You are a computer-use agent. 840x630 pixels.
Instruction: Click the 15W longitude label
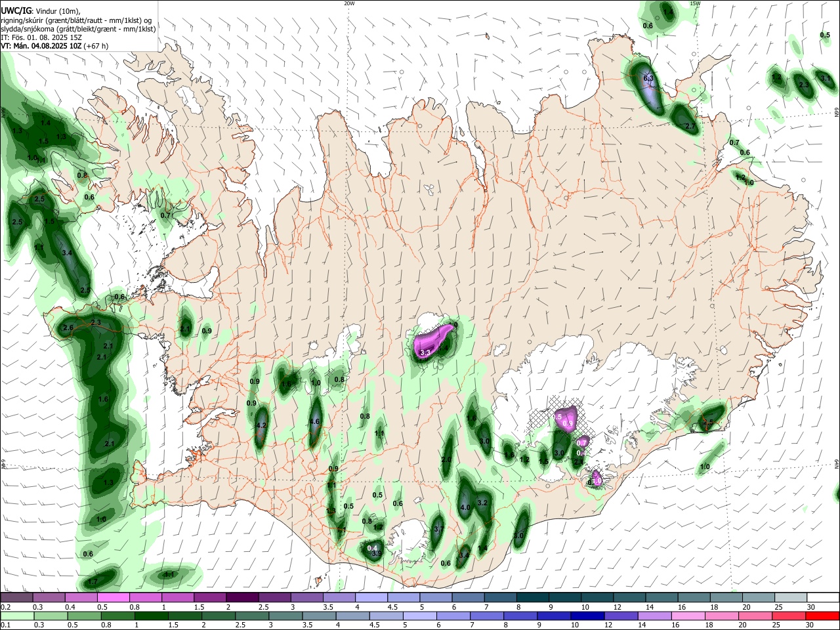(696, 3)
